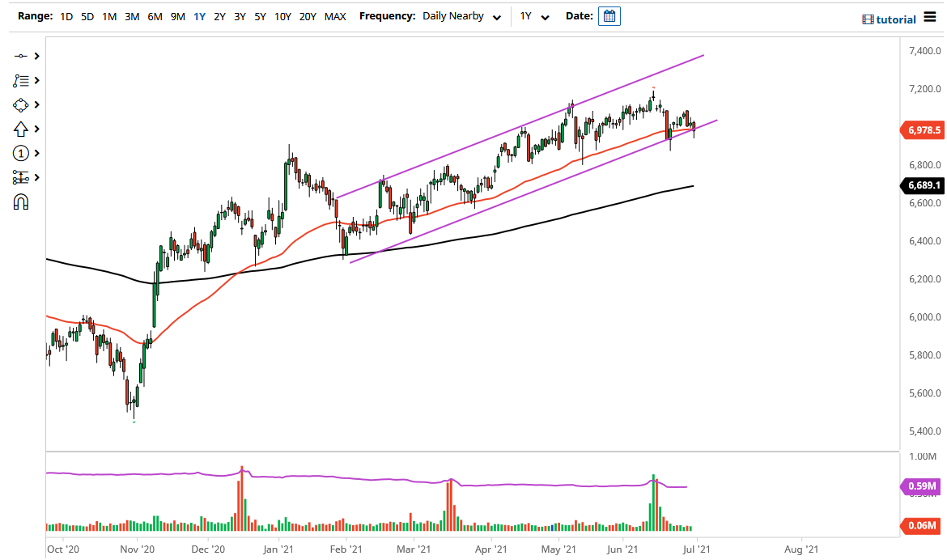Open the 1Y period dropdown
The height and width of the screenshot is (560, 947).
tap(534, 16)
